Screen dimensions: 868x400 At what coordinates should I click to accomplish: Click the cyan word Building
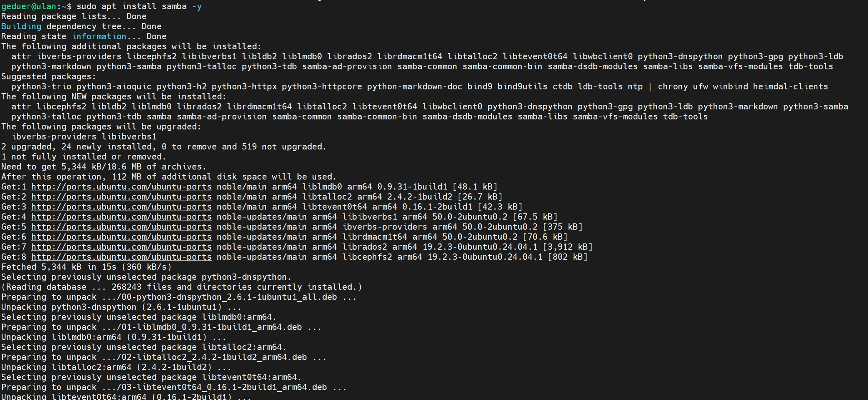point(21,26)
